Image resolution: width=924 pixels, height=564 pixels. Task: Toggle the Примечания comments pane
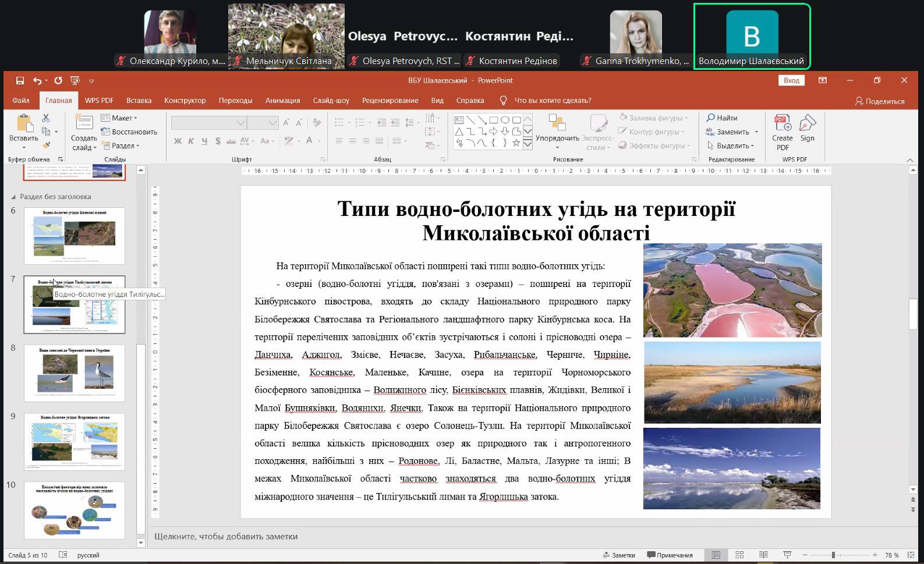pyautogui.click(x=670, y=555)
